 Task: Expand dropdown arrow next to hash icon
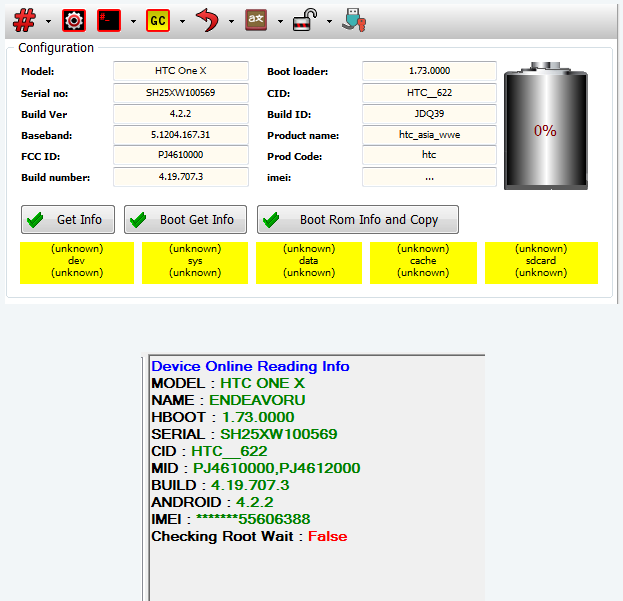(x=48, y=21)
